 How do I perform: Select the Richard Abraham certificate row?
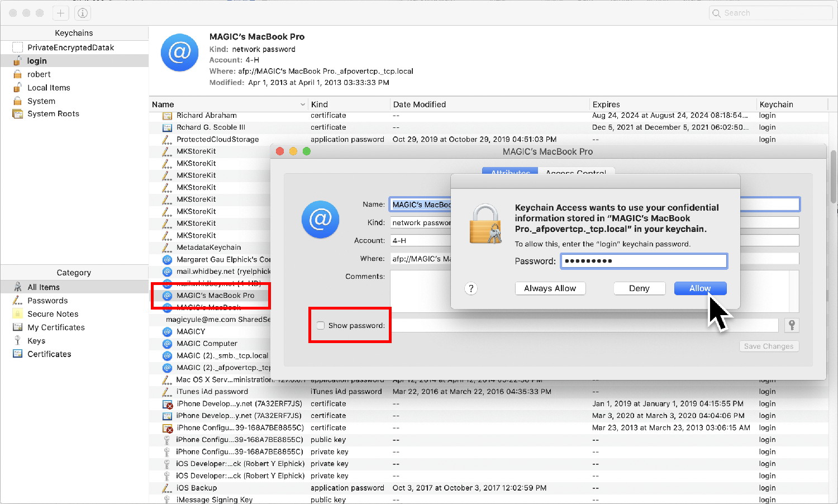(489, 116)
